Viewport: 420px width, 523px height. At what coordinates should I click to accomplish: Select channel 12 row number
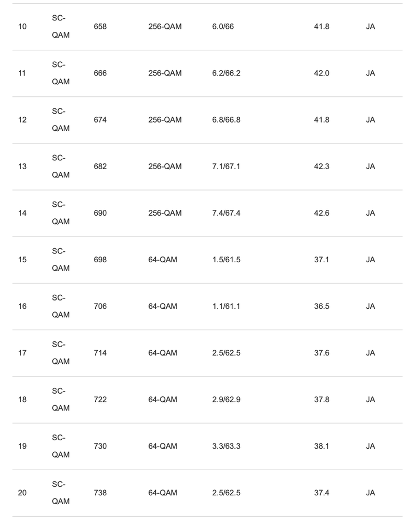[x=22, y=120]
